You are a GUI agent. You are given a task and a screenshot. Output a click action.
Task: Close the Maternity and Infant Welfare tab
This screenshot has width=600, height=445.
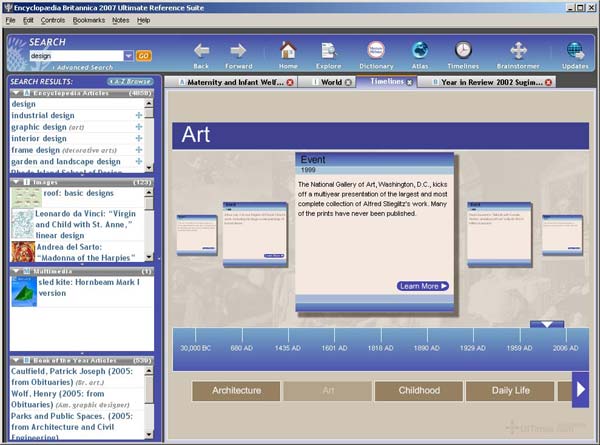tap(290, 82)
